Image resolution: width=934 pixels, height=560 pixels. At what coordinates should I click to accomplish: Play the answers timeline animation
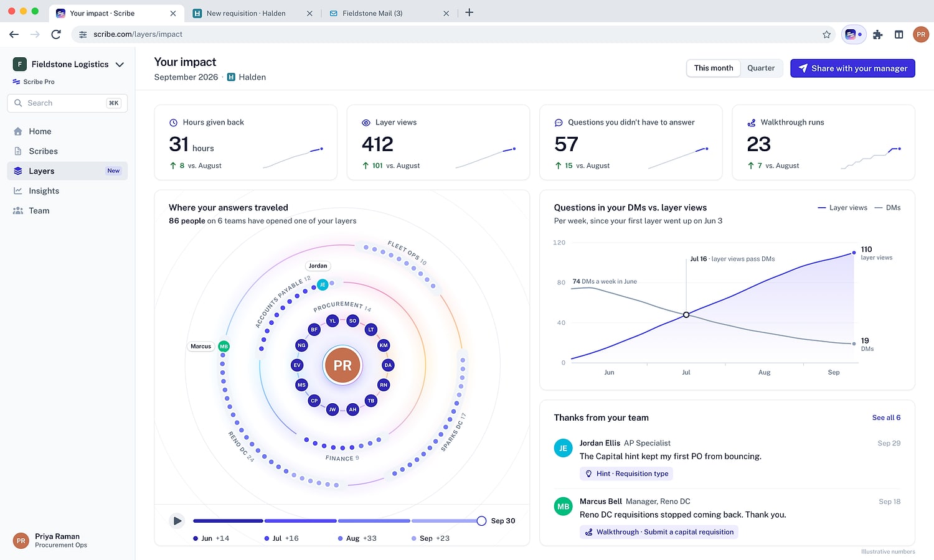point(177,521)
